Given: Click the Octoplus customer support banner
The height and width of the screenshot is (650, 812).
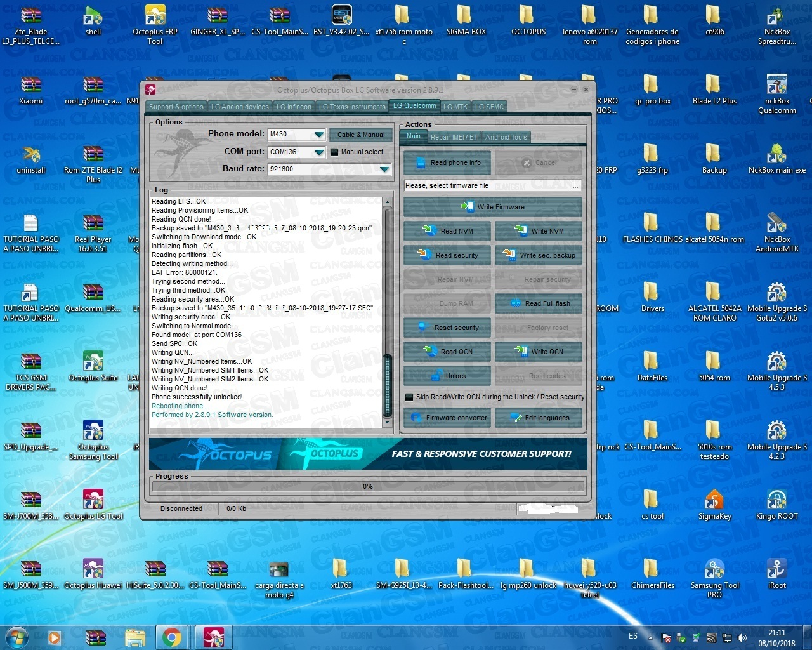Looking at the screenshot, I should coord(368,454).
